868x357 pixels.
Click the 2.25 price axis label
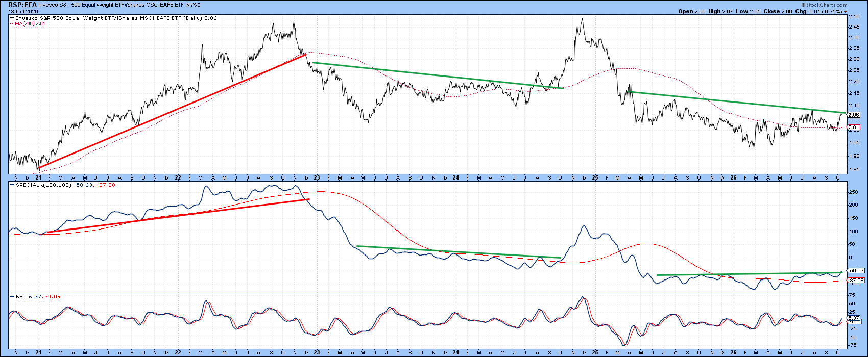point(854,70)
